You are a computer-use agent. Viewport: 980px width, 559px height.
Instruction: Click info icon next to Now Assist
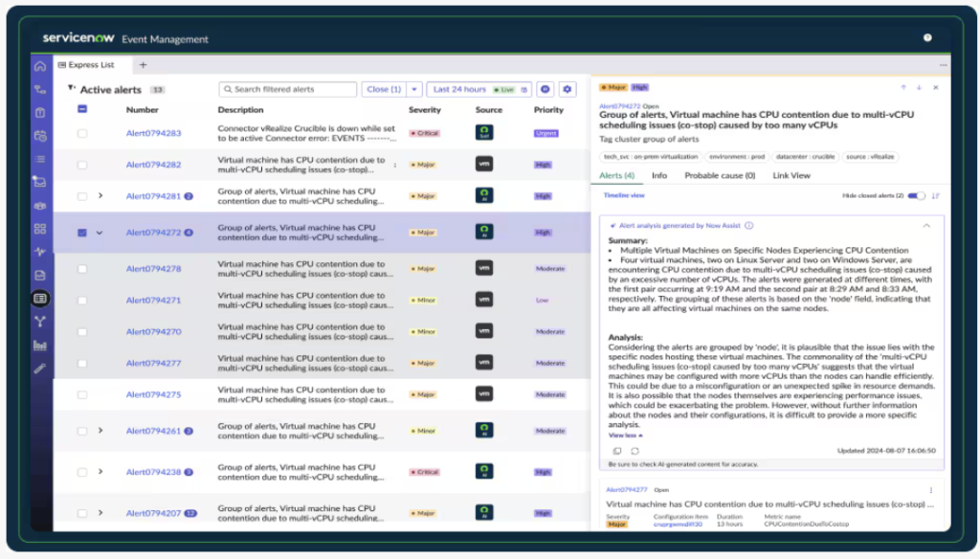coord(748,225)
